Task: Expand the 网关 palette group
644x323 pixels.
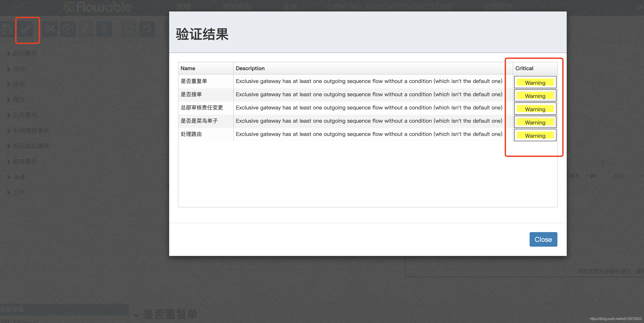Action: point(19,100)
